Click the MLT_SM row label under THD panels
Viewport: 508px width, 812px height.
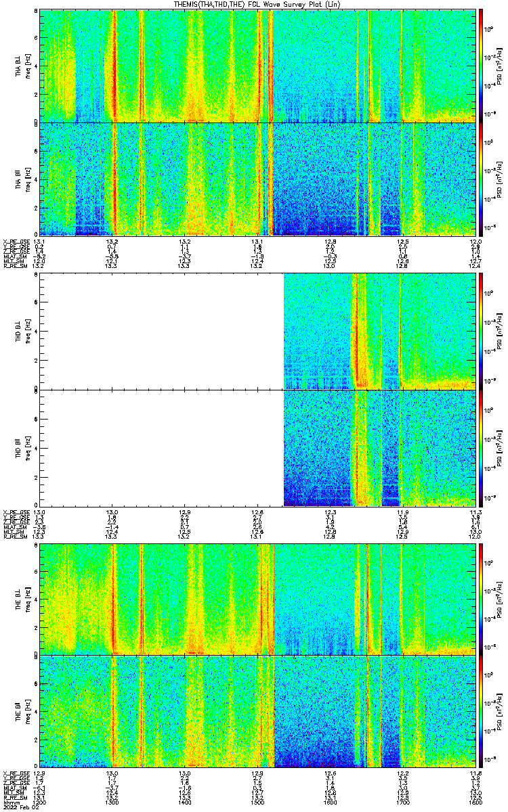(x=14, y=532)
